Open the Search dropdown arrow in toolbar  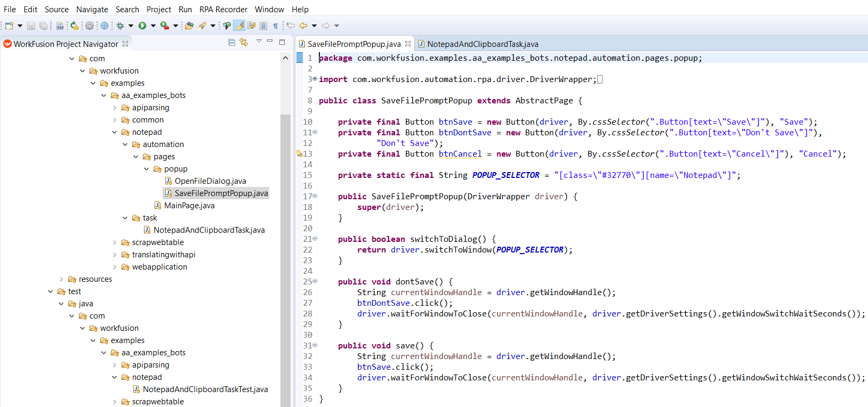213,26
